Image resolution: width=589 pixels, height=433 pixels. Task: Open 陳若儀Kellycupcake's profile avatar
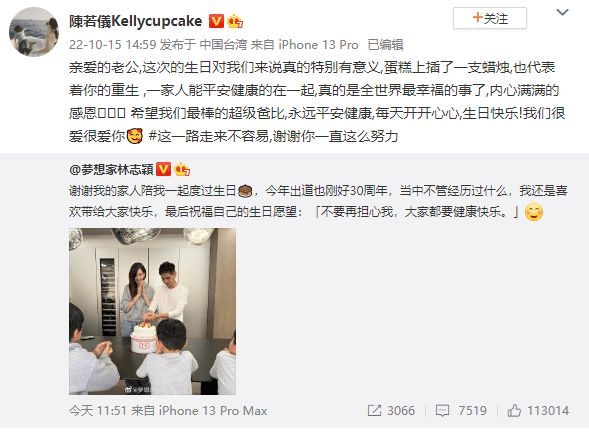pyautogui.click(x=34, y=32)
